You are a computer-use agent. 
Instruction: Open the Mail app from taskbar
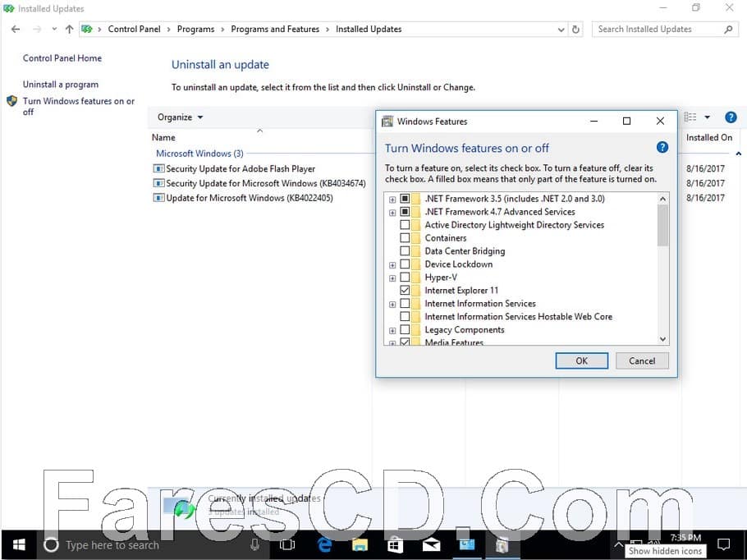pos(431,544)
